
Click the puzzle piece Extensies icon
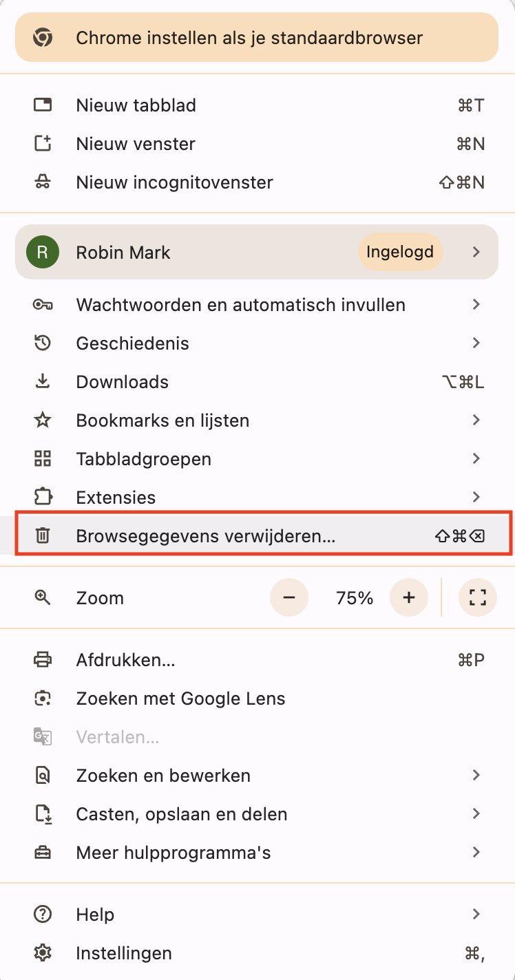coord(43,497)
